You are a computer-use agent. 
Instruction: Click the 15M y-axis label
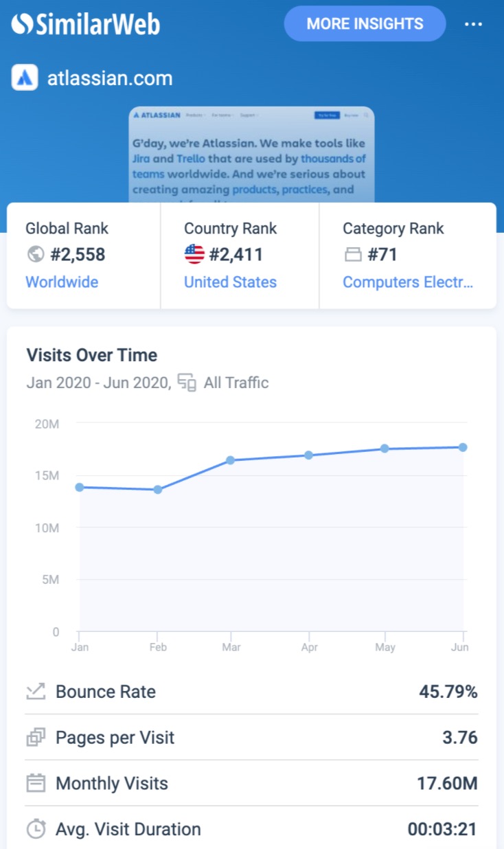point(47,475)
